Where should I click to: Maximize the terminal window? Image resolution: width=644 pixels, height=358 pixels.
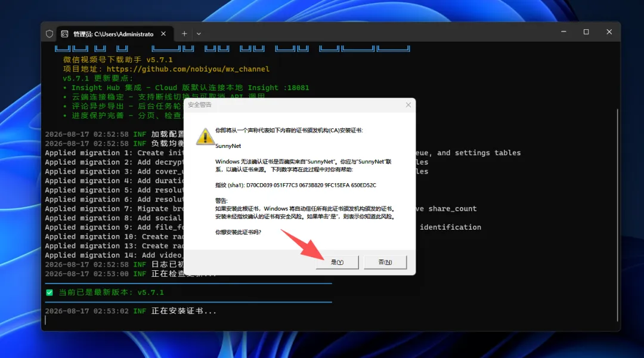tap(586, 32)
